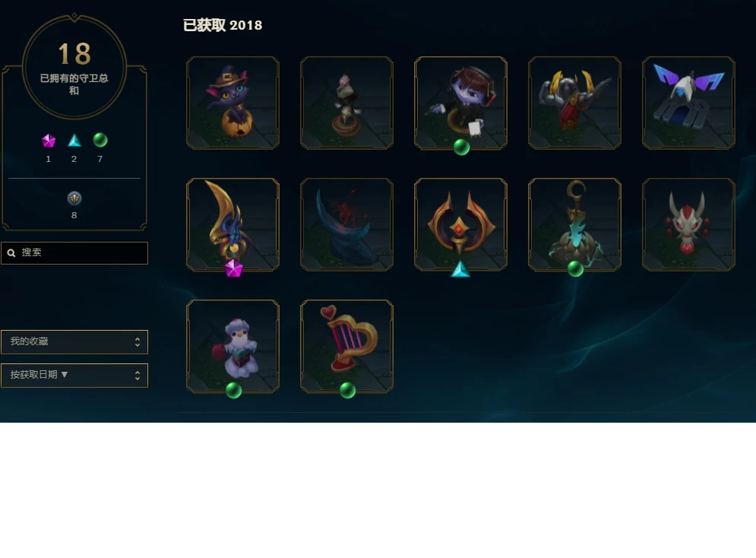This screenshot has height=558, width=756.
Task: Click the pink gem icon in summary panel
Action: (x=48, y=141)
